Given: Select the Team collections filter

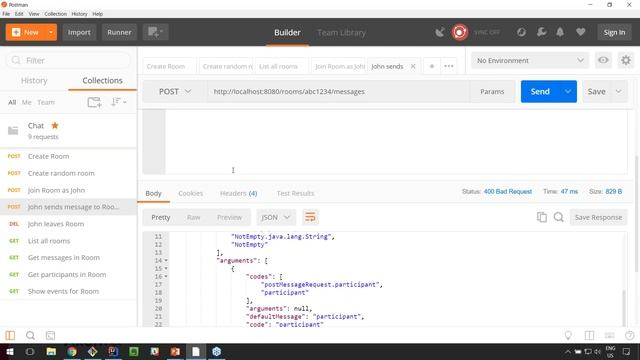Looking at the screenshot, I should pyautogui.click(x=46, y=102).
